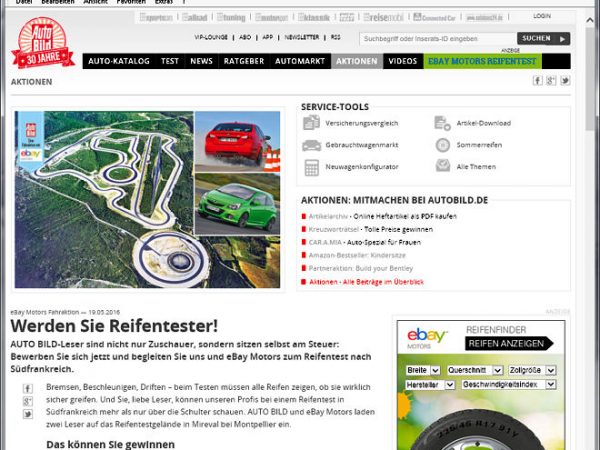This screenshot has width=600, height=450.
Task: Click the Sommerreifen tire icon
Action: click(x=443, y=145)
